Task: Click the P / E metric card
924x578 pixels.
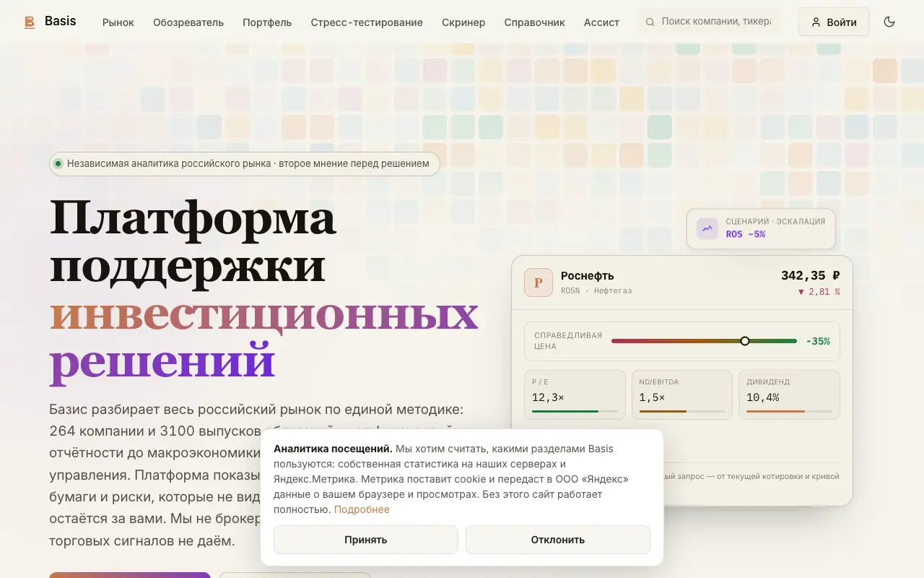Action: click(575, 394)
